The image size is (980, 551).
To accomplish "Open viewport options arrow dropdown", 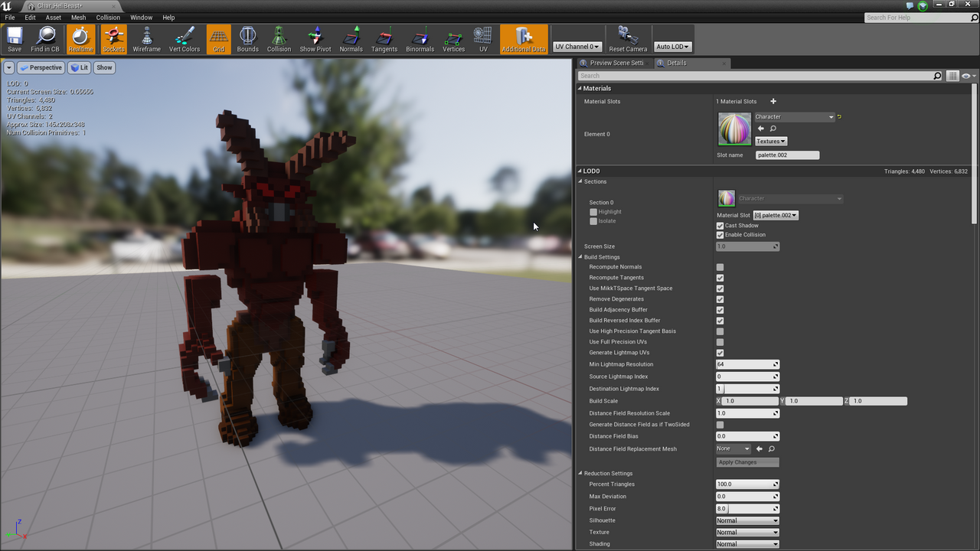I will click(9, 67).
